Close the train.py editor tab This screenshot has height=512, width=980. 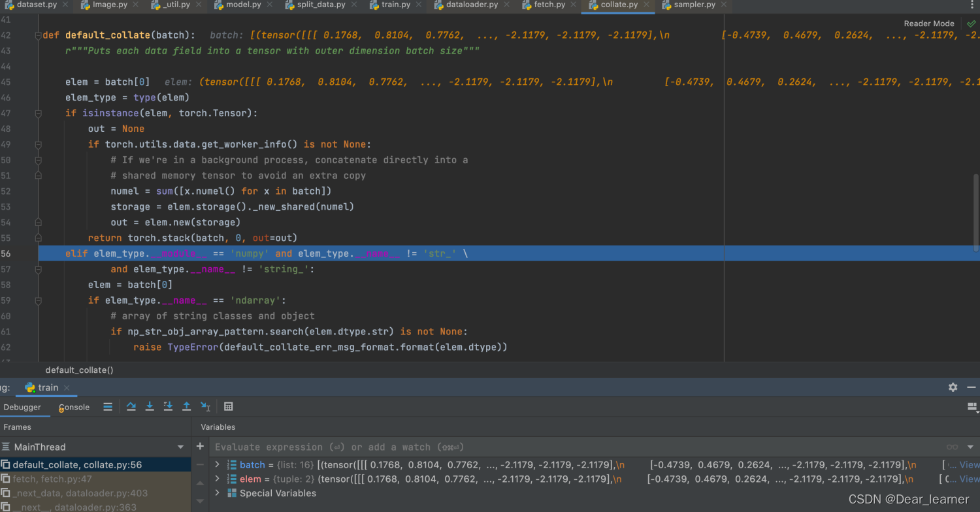pos(419,5)
